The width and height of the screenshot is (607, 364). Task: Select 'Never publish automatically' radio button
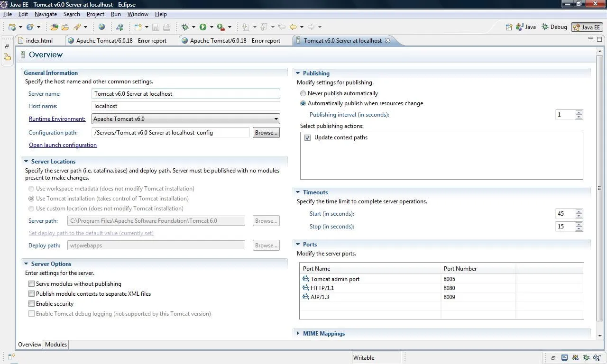click(303, 93)
